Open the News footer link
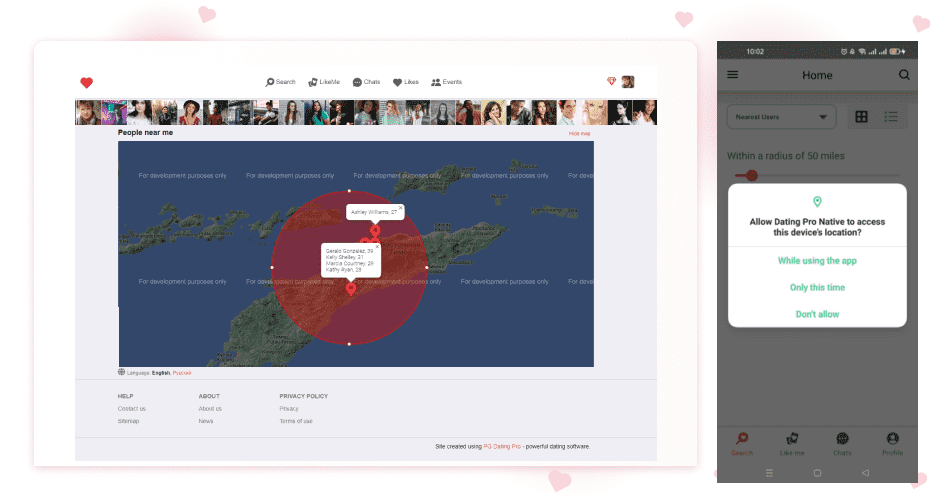Screen dimensions: 940x500 (x=206, y=421)
